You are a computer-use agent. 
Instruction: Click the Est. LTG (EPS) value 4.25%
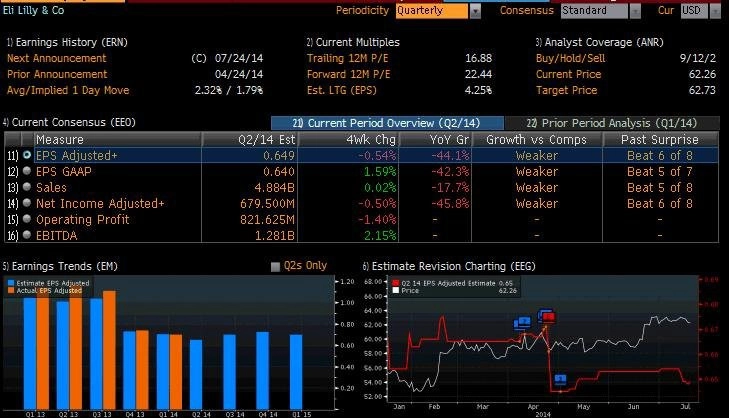point(478,90)
